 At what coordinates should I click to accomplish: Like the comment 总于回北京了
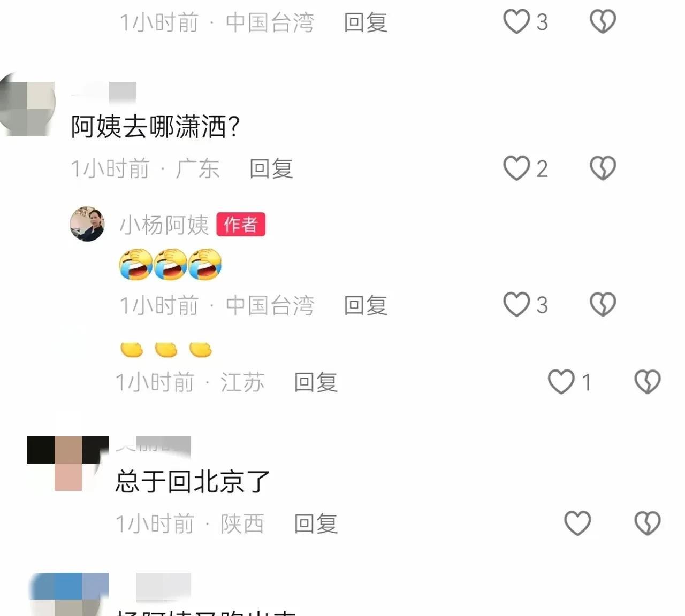(577, 523)
